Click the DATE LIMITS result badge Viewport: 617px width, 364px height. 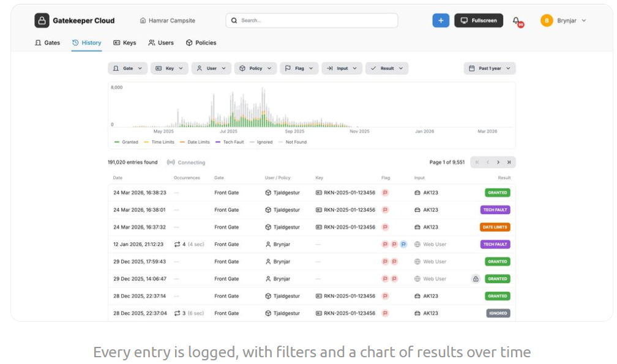495,227
